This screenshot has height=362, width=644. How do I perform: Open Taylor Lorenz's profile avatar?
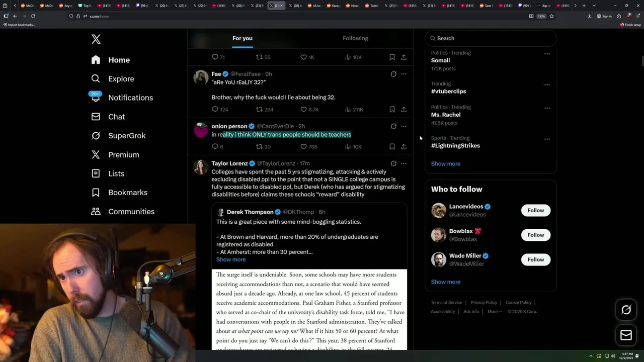[x=201, y=167]
